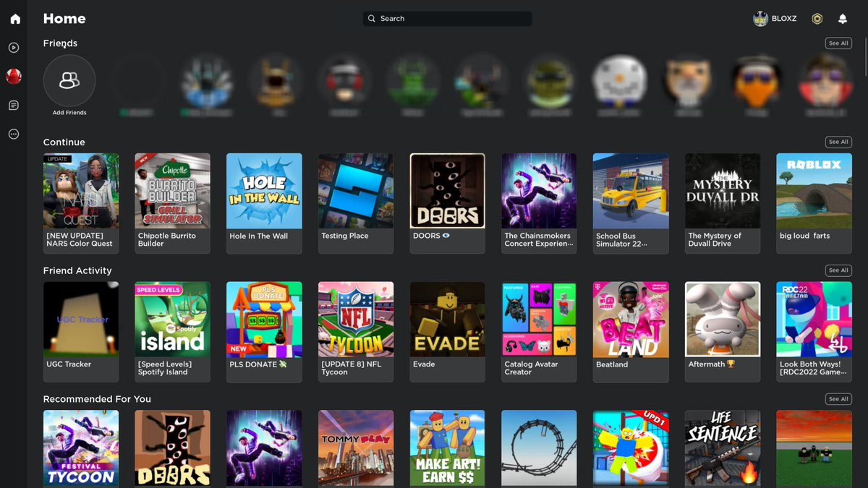Open Life Sentence recommended tile

(x=723, y=448)
